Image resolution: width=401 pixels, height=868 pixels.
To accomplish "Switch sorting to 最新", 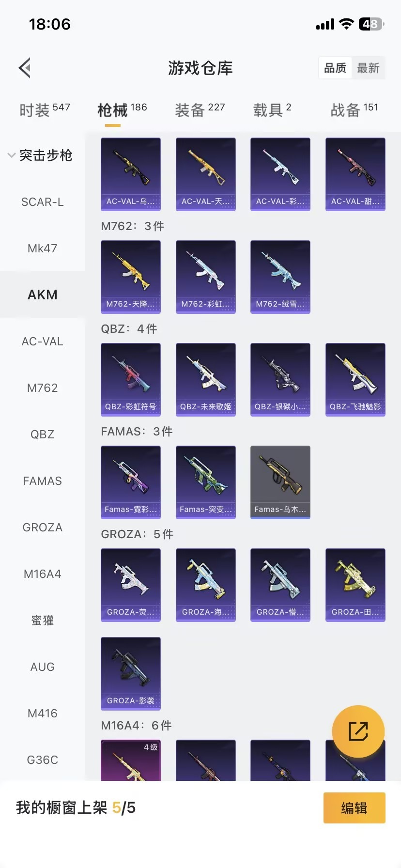I will click(368, 68).
